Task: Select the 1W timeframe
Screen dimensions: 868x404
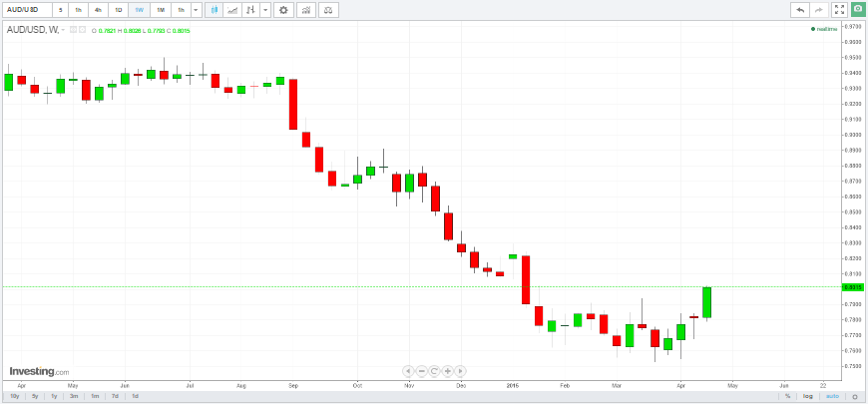Action: (x=139, y=10)
